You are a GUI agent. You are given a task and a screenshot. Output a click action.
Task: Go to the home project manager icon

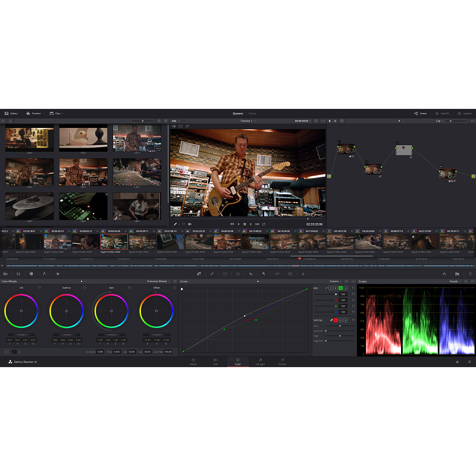(x=457, y=362)
